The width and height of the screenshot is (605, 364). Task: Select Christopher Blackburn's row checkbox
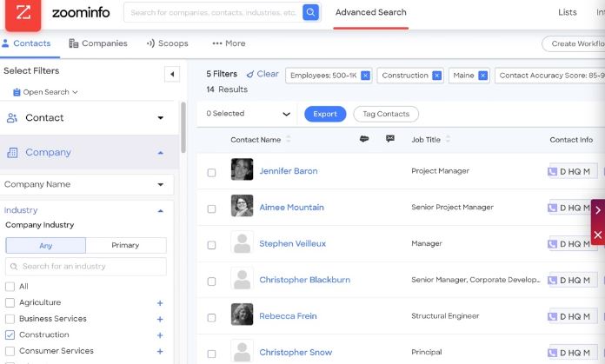[211, 281]
